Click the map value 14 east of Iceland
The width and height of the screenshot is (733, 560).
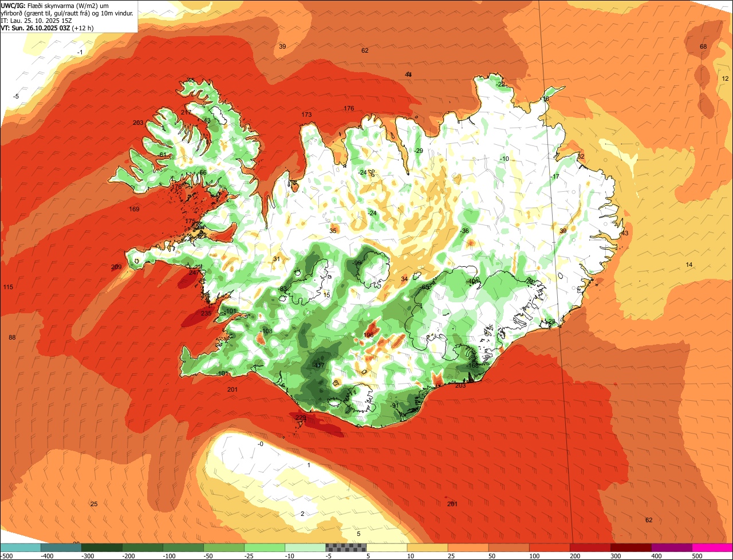[x=689, y=264]
